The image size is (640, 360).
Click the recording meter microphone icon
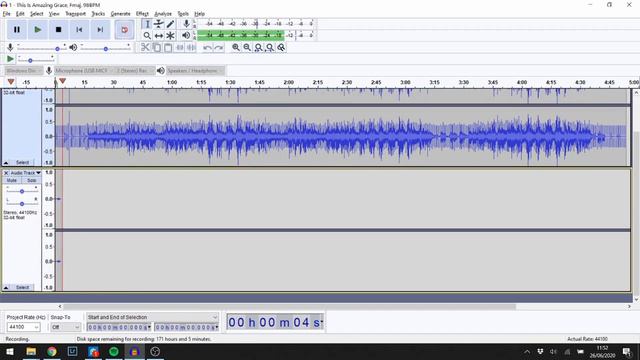(x=186, y=24)
